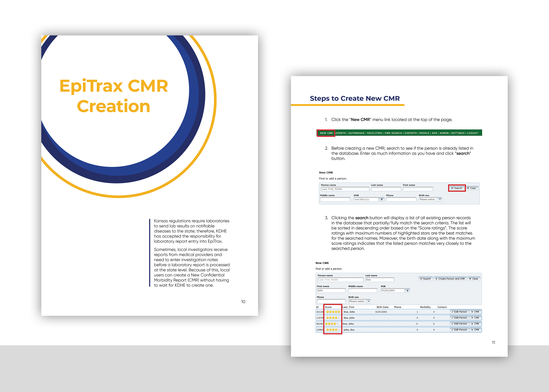
Task: Click the Score column header
Action: tap(328, 307)
